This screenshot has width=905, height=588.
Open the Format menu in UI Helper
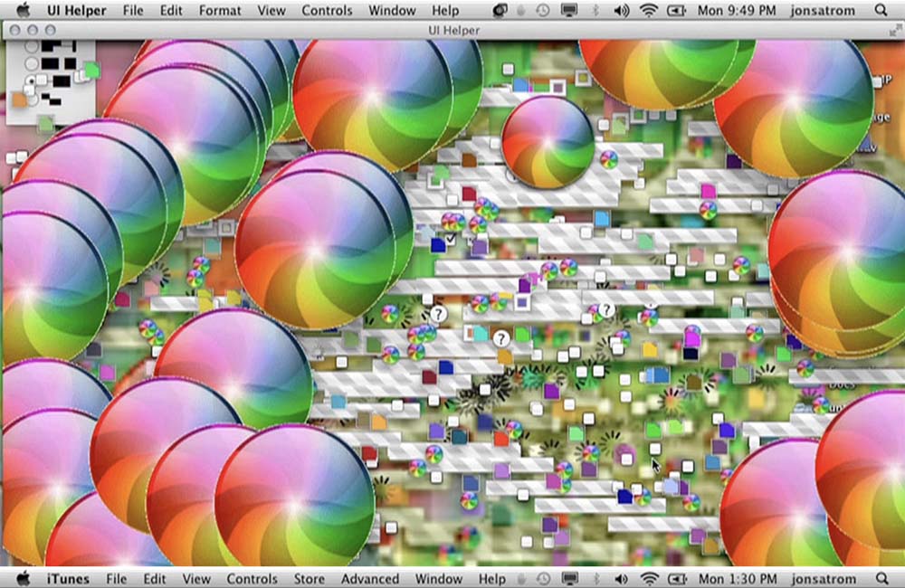[220, 10]
